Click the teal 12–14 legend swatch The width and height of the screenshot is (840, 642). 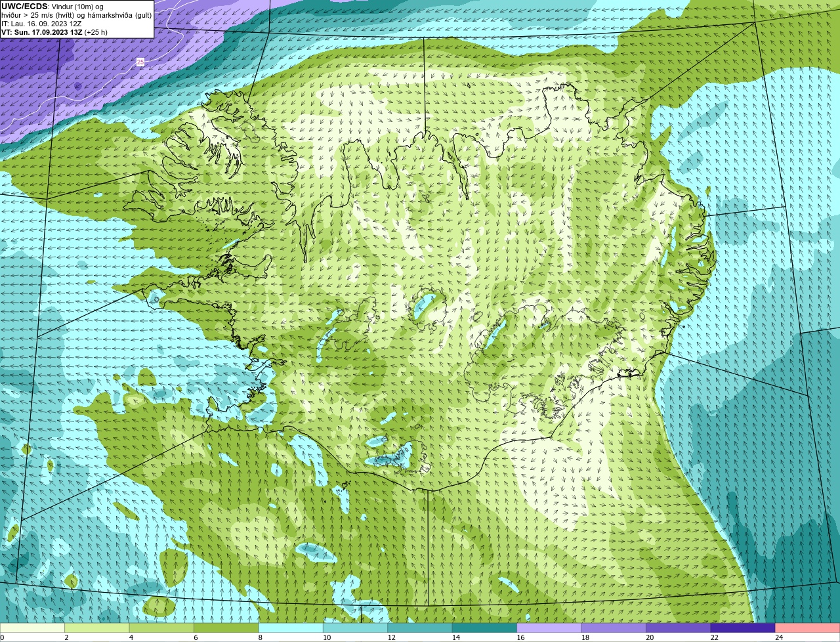pyautogui.click(x=420, y=628)
